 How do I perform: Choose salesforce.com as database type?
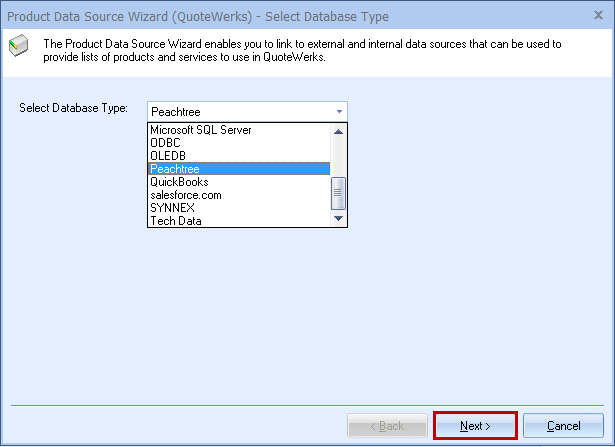coord(239,195)
